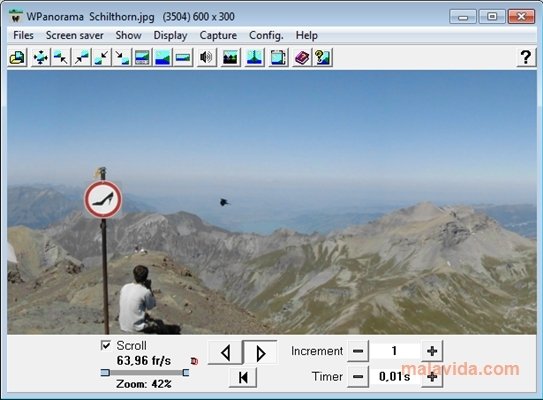This screenshot has height=400, width=543.
Task: Decrease Increment with minus button
Action: pyautogui.click(x=358, y=351)
